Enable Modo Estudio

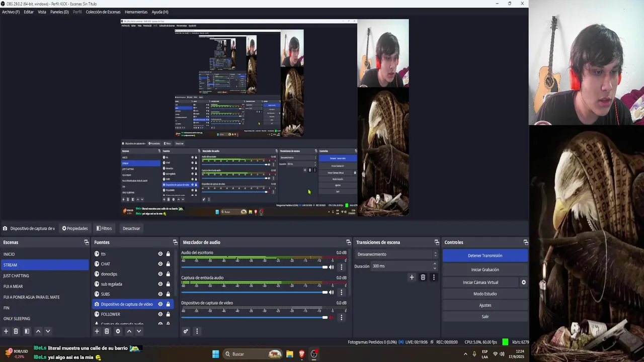(485, 294)
